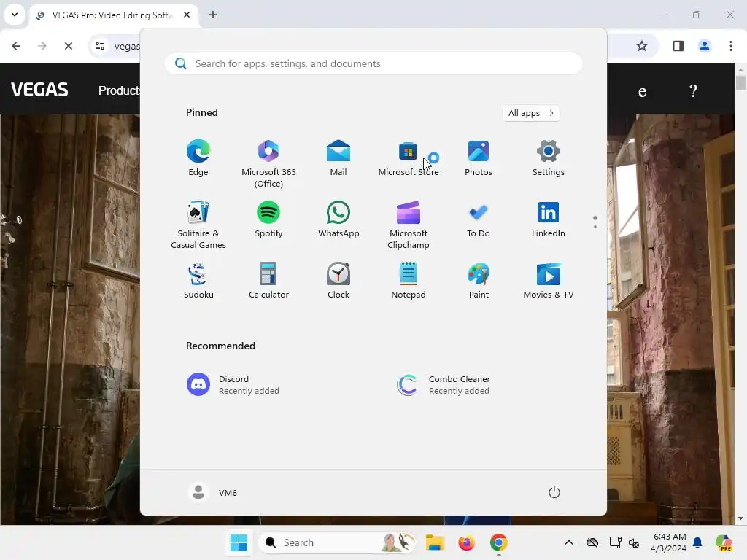Open the notification bell
The image size is (747, 560).
697,542
